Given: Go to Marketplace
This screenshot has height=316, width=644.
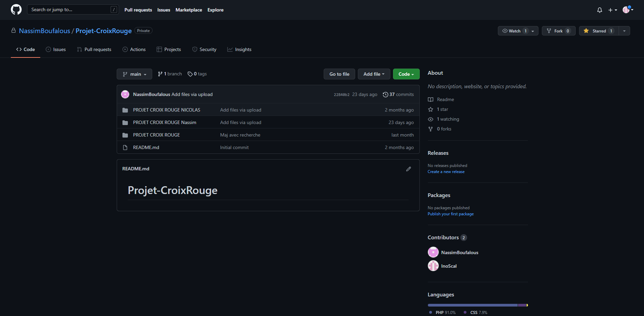Looking at the screenshot, I should coord(189,10).
